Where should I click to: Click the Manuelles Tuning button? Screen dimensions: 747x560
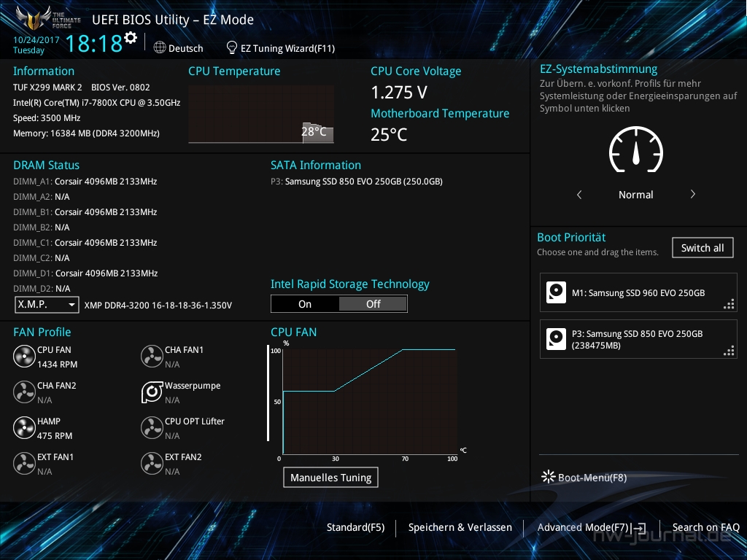pyautogui.click(x=330, y=477)
